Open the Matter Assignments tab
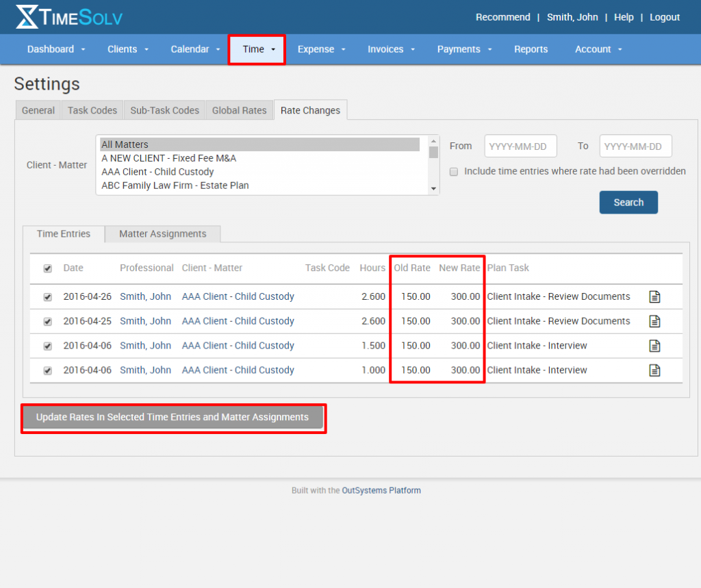Viewport: 701px width, 588px height. coord(162,234)
